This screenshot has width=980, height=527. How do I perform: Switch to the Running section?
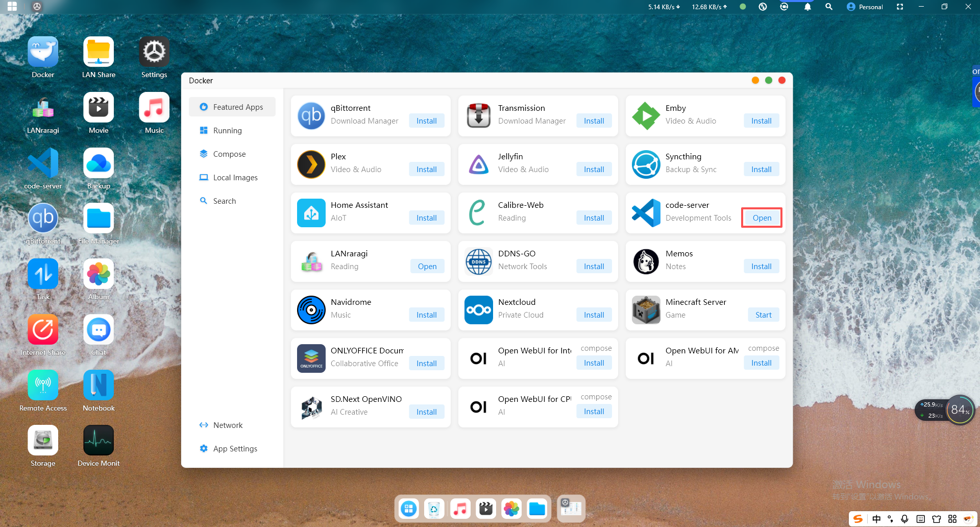click(x=232, y=130)
